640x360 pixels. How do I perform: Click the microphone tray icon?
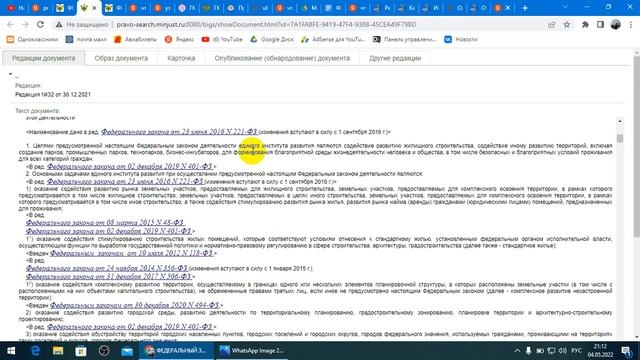pos(529,351)
